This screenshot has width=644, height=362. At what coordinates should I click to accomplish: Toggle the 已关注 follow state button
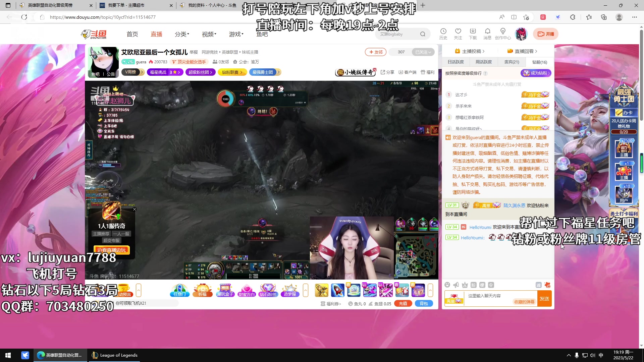click(x=423, y=52)
